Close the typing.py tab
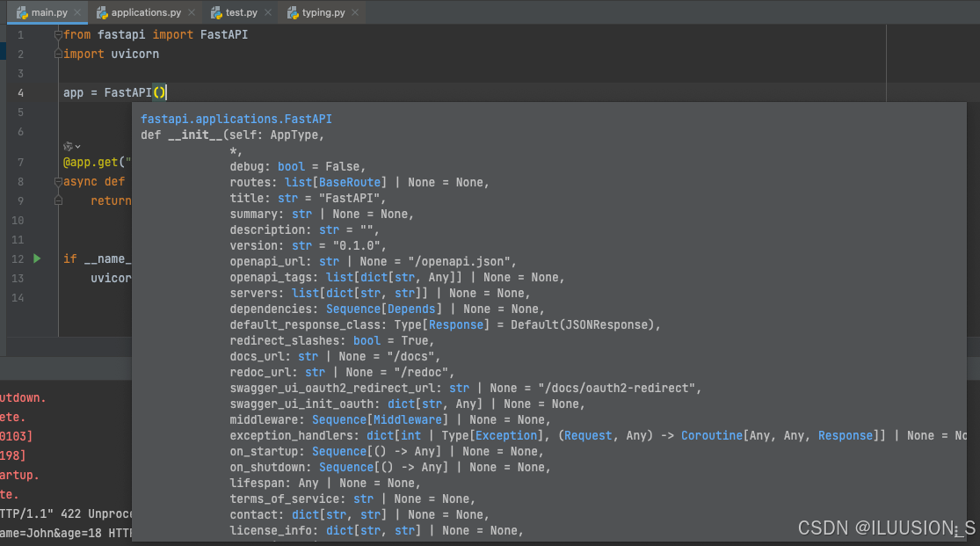 (355, 12)
